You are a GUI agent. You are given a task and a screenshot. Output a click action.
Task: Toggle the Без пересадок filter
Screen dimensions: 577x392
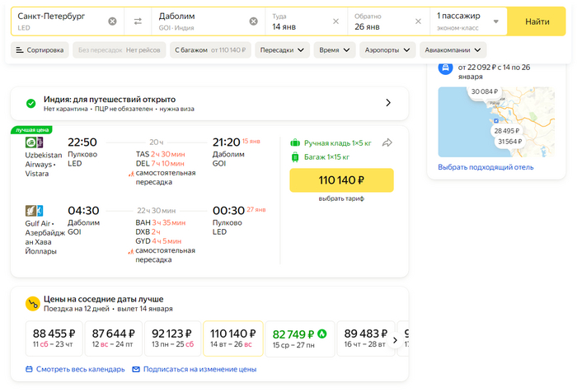(x=119, y=50)
